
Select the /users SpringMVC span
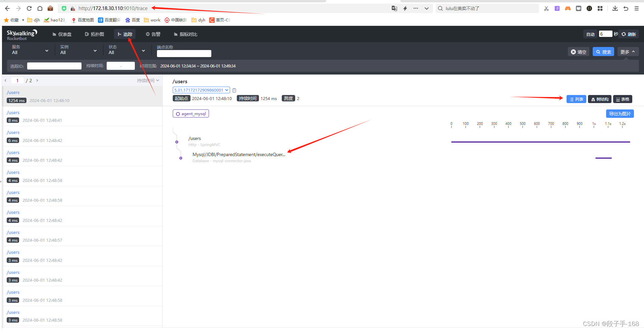[204, 141]
